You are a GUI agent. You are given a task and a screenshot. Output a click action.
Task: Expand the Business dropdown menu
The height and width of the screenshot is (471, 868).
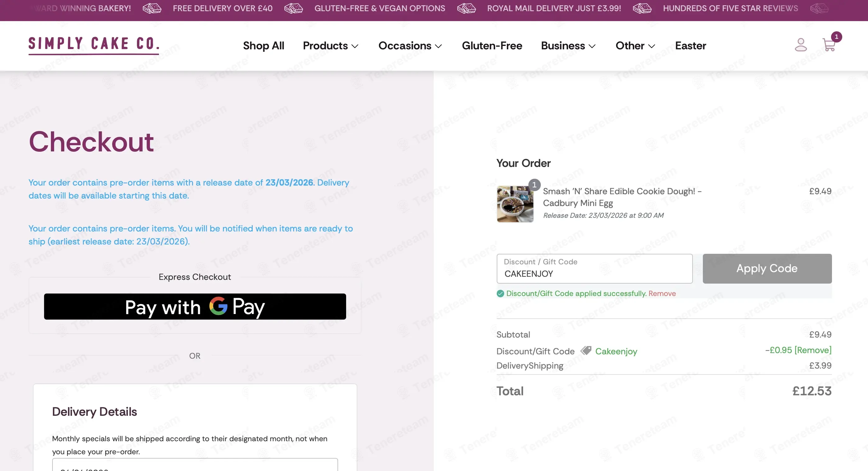click(x=568, y=45)
